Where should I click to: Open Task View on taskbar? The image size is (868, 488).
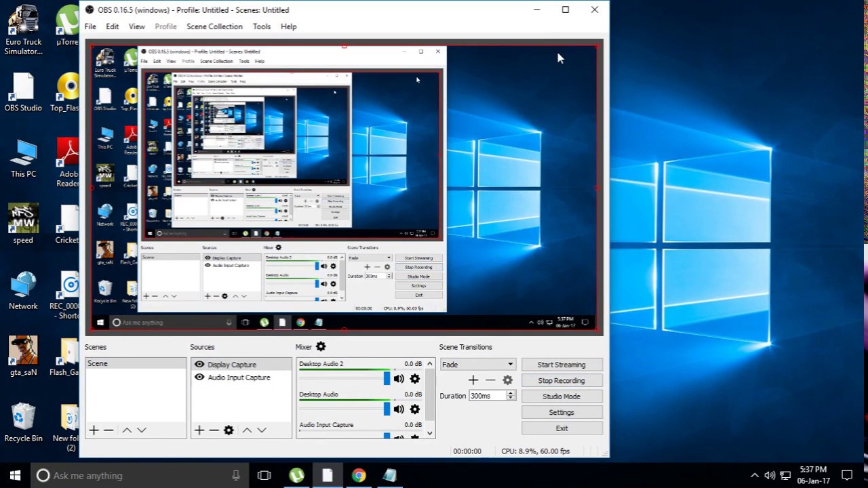coord(264,475)
